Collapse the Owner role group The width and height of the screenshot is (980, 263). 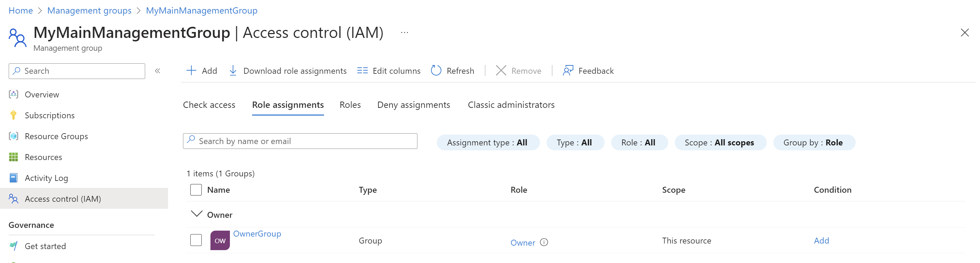[x=196, y=214]
